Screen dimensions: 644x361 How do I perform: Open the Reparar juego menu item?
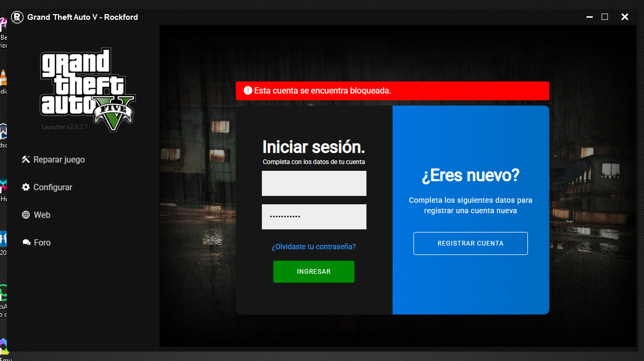[x=59, y=160]
